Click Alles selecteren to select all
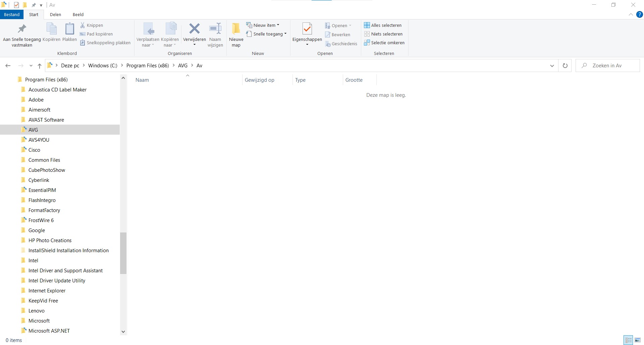 pos(383,25)
